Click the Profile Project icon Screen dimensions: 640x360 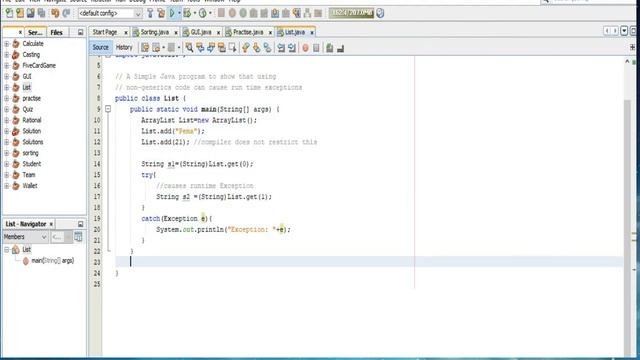(x=202, y=13)
